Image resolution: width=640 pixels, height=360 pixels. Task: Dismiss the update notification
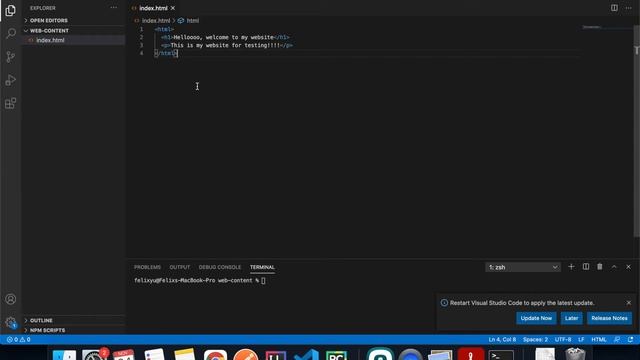(629, 303)
